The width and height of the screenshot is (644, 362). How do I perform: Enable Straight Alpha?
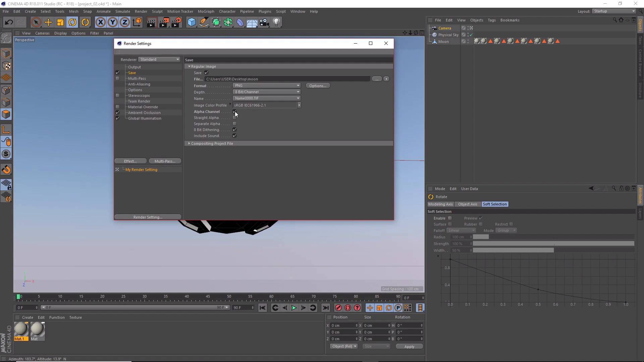coord(235,117)
